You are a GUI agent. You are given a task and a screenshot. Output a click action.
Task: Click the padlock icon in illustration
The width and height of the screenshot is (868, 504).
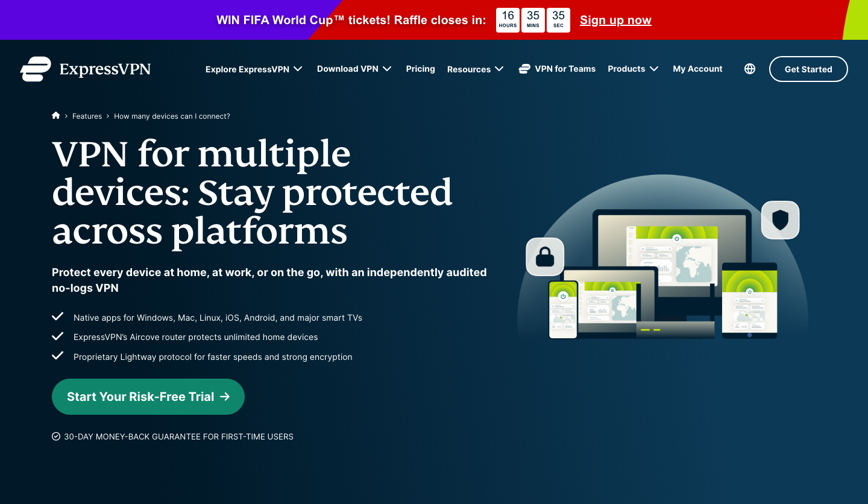(545, 256)
